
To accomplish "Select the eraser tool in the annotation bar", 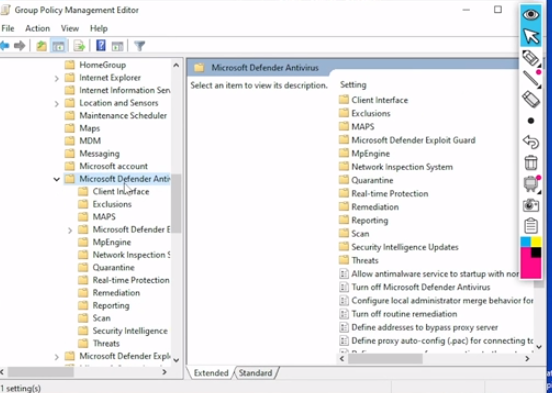I will coord(531,99).
